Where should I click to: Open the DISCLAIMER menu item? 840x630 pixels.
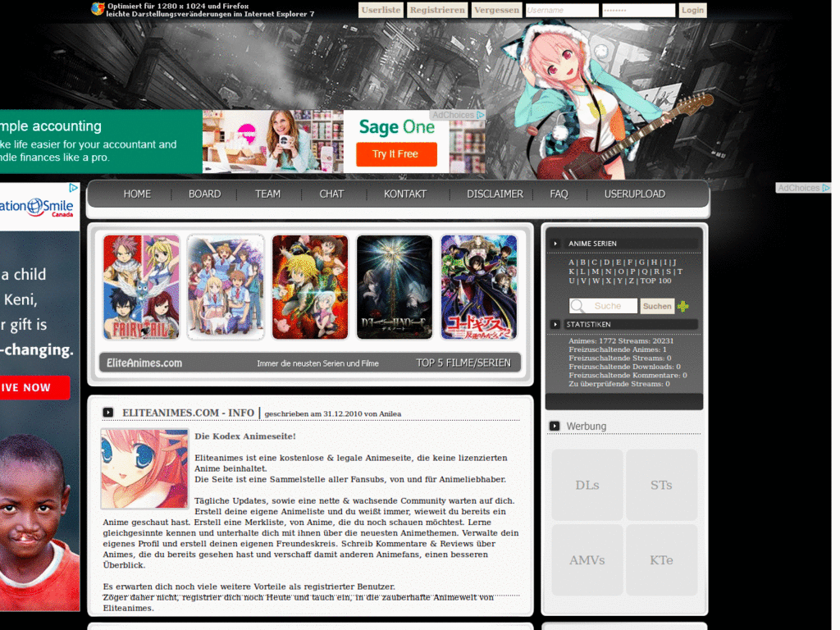495,194
